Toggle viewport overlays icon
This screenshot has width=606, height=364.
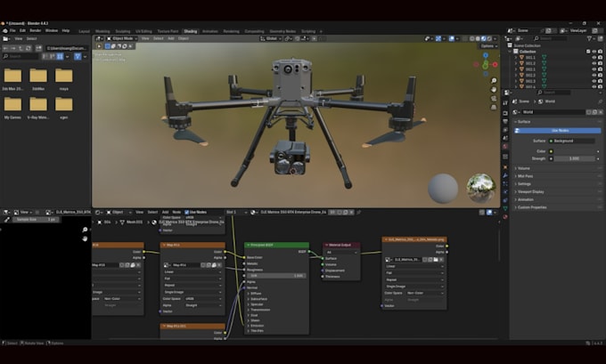click(452, 38)
